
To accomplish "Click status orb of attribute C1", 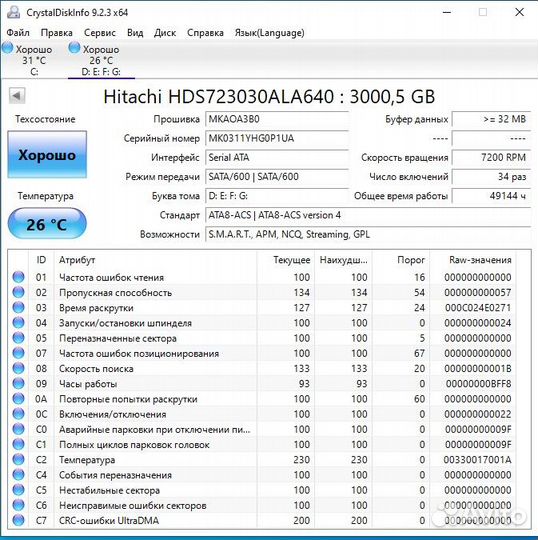I will click(18, 444).
